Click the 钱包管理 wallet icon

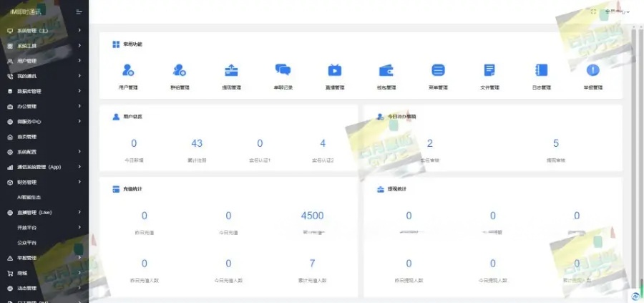[x=386, y=70]
